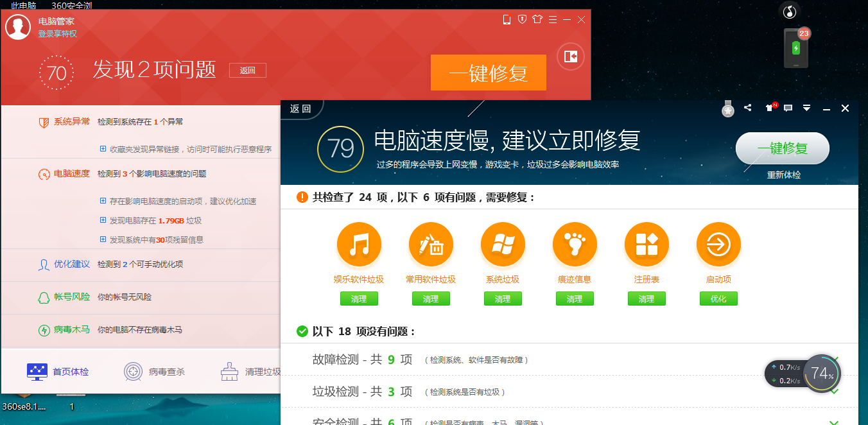This screenshot has height=425, width=868.
Task: Open the feedback chat icon in 360 window
Action: tap(788, 108)
